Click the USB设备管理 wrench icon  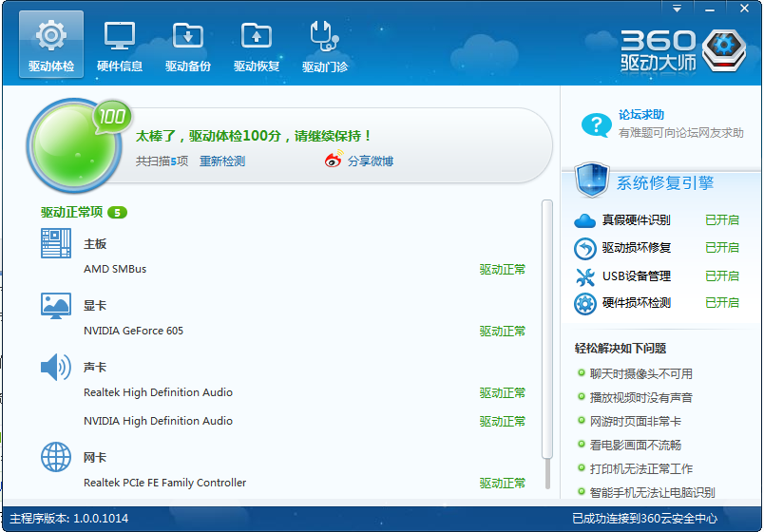[x=585, y=276]
